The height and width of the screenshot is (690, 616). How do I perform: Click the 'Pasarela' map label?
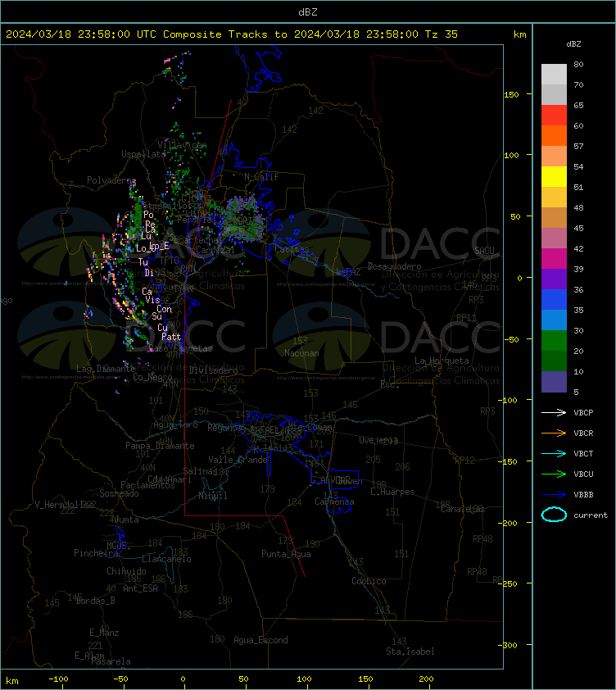click(111, 661)
